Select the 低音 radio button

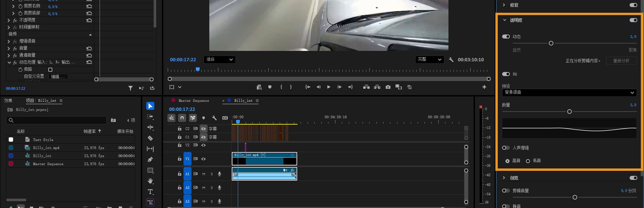point(528,161)
